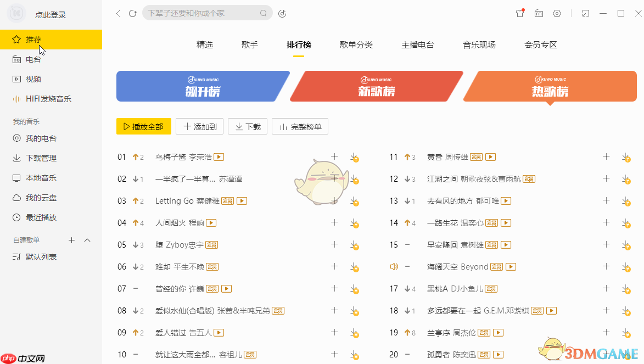The width and height of the screenshot is (644, 364).
Task: Collapse the 自建歌单 section
Action: coord(86,240)
